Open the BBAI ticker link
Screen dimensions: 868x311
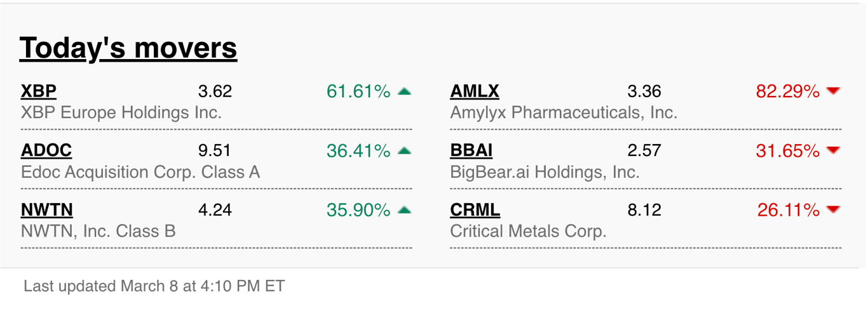point(471,151)
